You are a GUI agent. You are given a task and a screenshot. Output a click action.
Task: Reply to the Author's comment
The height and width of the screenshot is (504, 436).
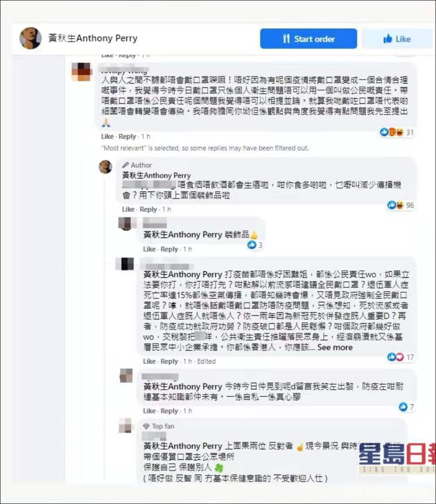point(148,209)
